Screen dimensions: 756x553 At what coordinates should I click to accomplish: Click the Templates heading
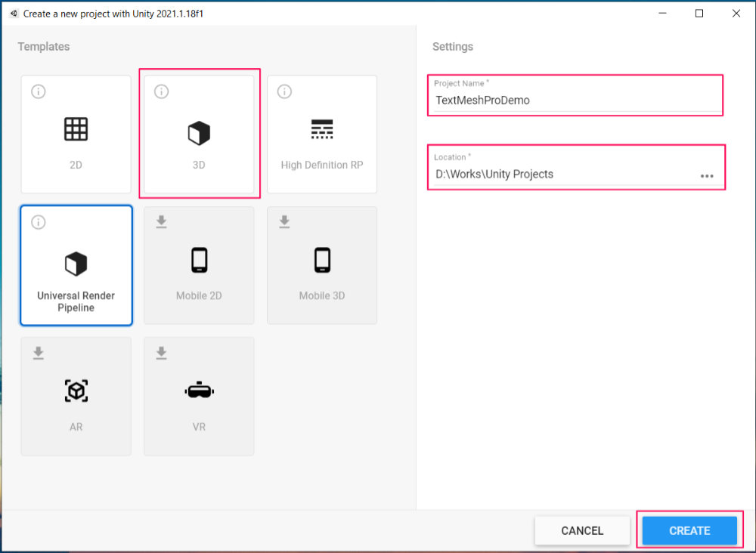coord(43,47)
